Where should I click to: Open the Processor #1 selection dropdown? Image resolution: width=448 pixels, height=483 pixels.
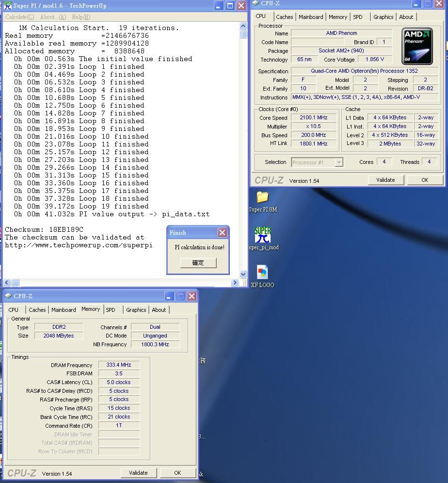point(339,162)
